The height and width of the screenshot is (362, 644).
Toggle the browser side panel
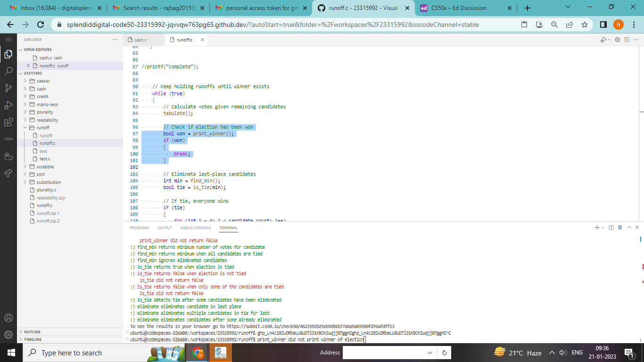(x=603, y=25)
